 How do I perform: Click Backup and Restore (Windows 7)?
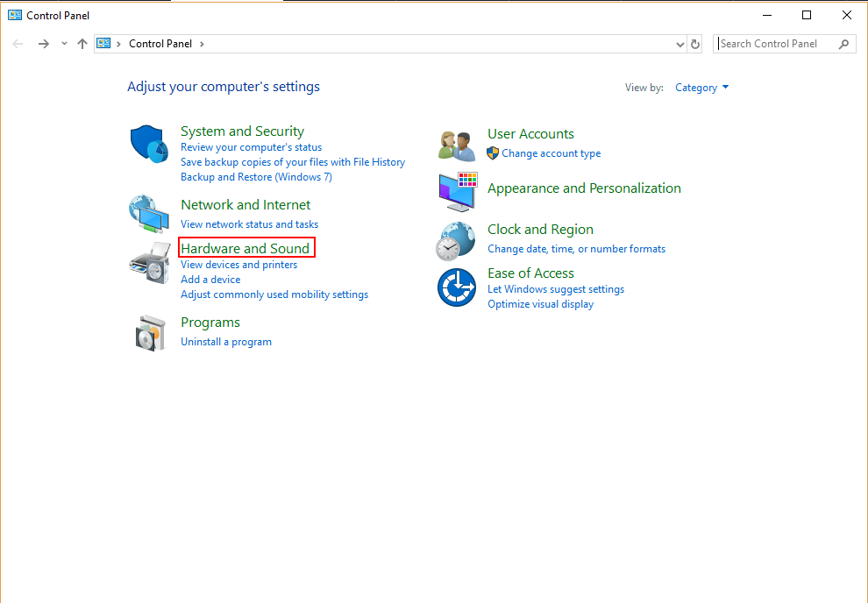pyautogui.click(x=256, y=177)
